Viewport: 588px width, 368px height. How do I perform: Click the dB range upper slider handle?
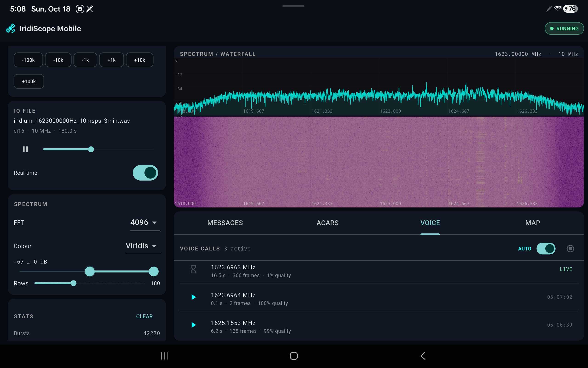[x=154, y=271]
